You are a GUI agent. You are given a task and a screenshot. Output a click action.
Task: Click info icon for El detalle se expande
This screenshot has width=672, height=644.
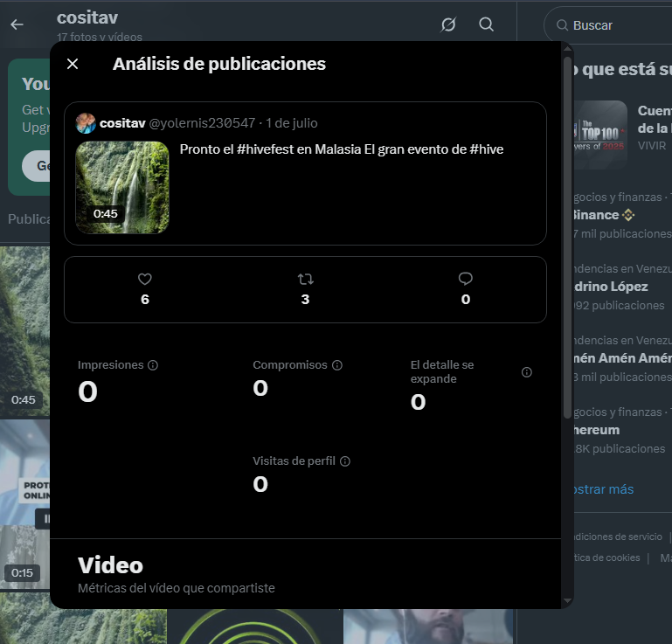[527, 372]
